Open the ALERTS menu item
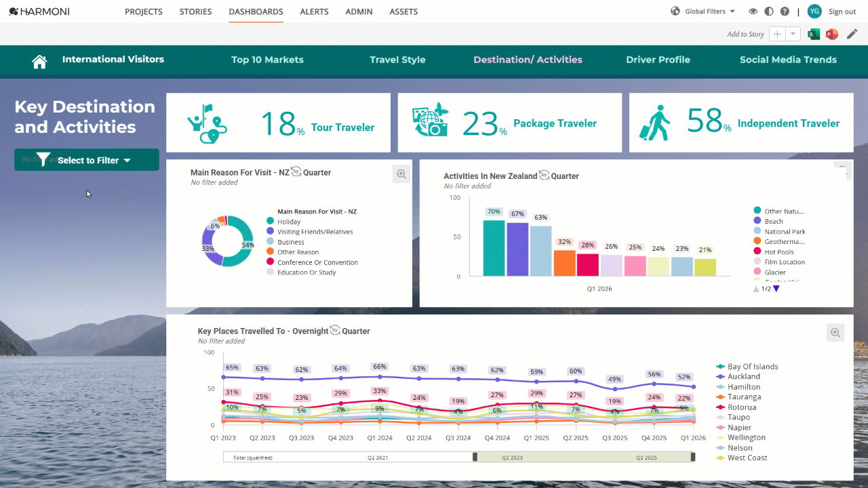This screenshot has height=488, width=868. [x=314, y=12]
